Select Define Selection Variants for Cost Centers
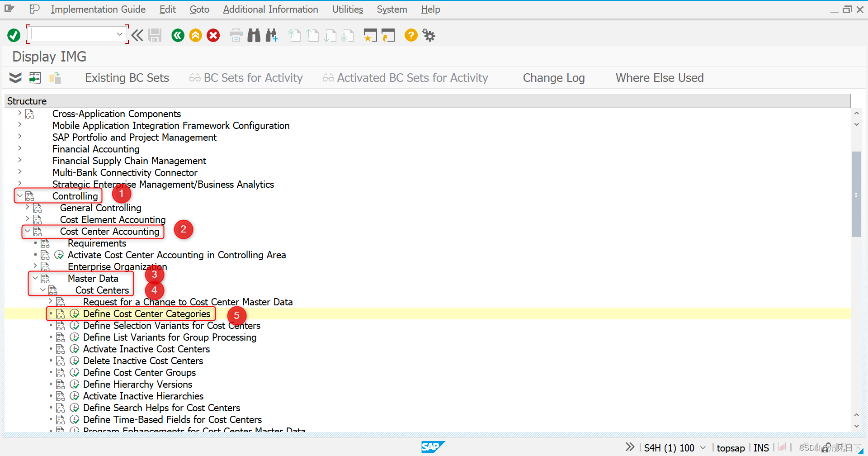Screen dimensions: 868x456 tap(172, 325)
